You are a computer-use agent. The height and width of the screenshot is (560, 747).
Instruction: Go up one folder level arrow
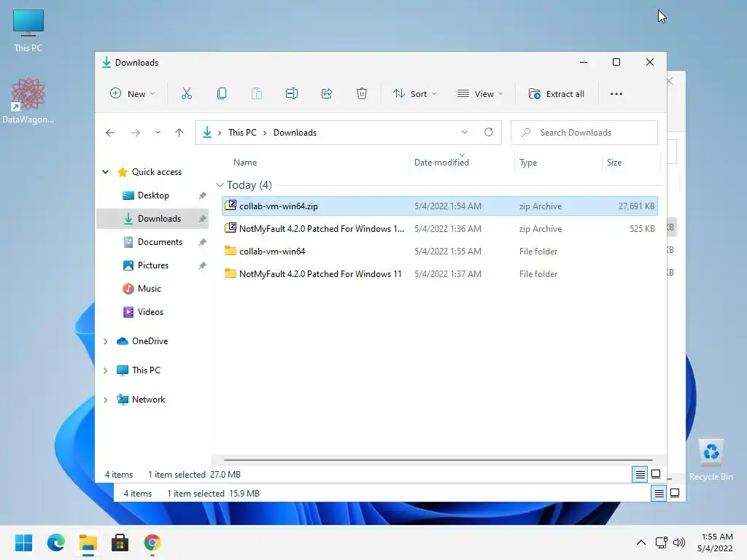click(179, 133)
